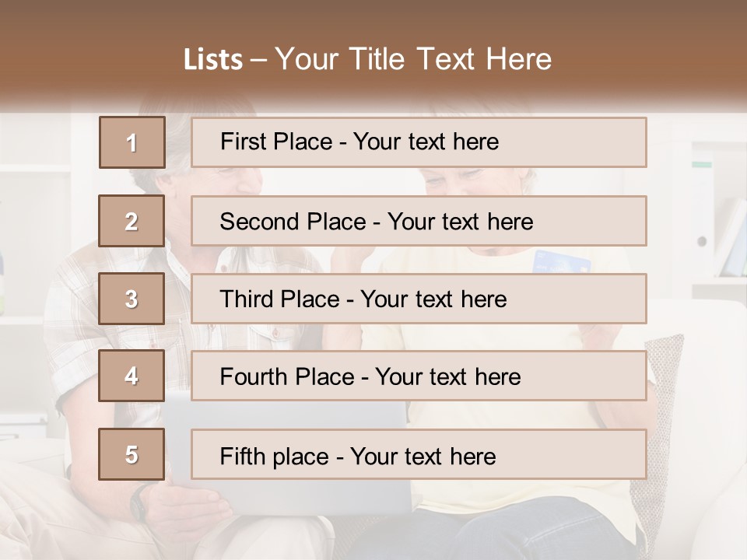Click the blue credit card in photo
The height and width of the screenshot is (560, 747).
[563, 261]
